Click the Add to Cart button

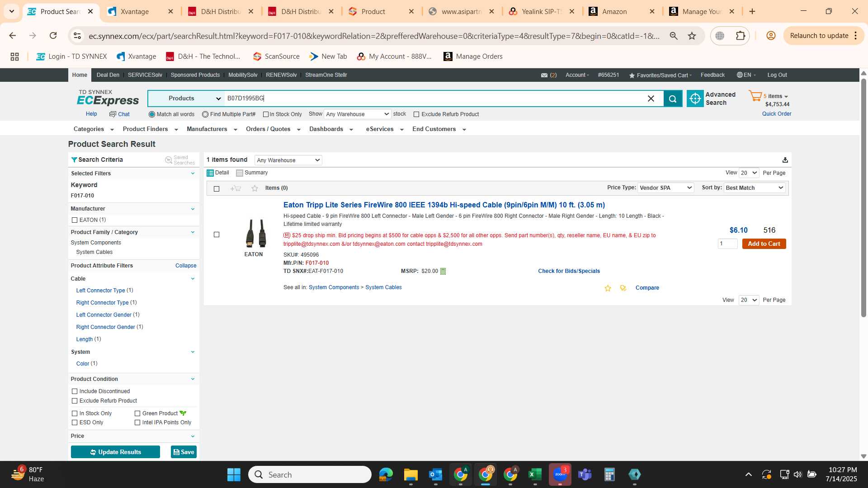pos(764,244)
